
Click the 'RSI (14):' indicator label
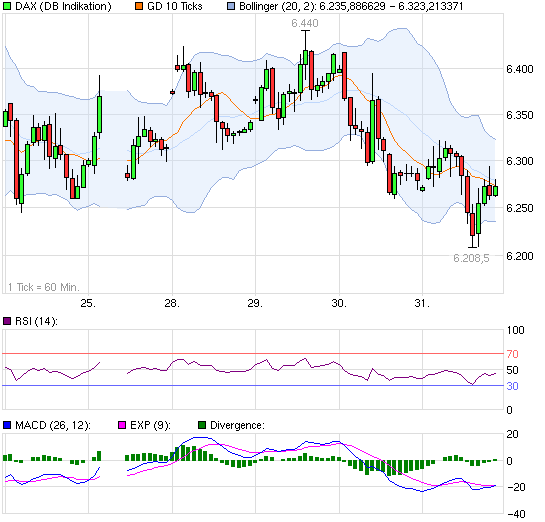coord(36,321)
